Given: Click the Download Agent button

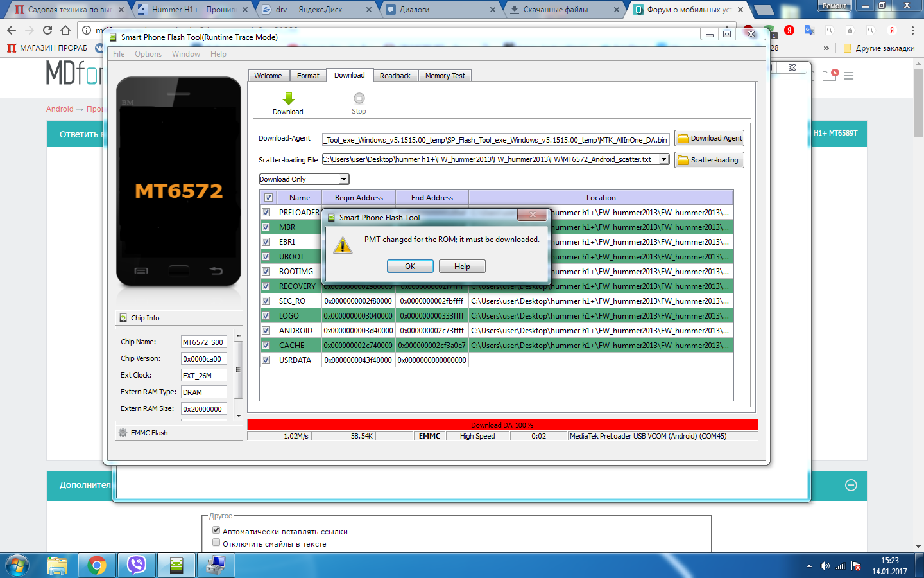Looking at the screenshot, I should (x=709, y=138).
